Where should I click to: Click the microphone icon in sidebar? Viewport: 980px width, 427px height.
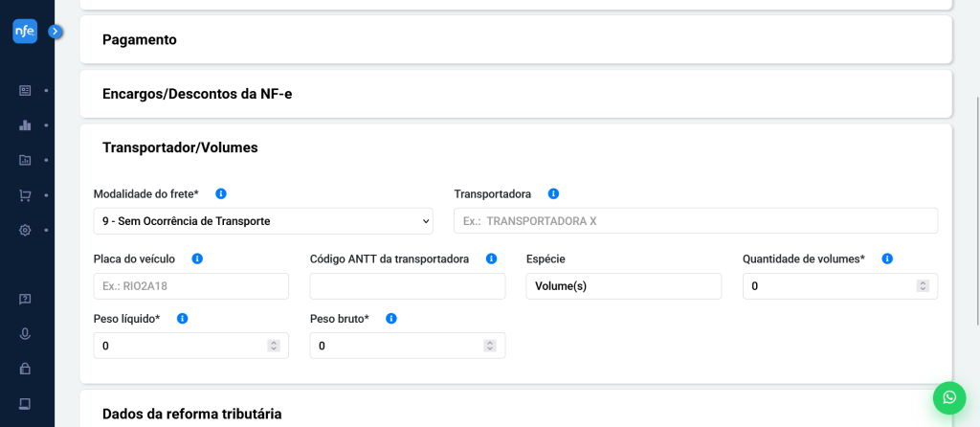click(x=25, y=333)
